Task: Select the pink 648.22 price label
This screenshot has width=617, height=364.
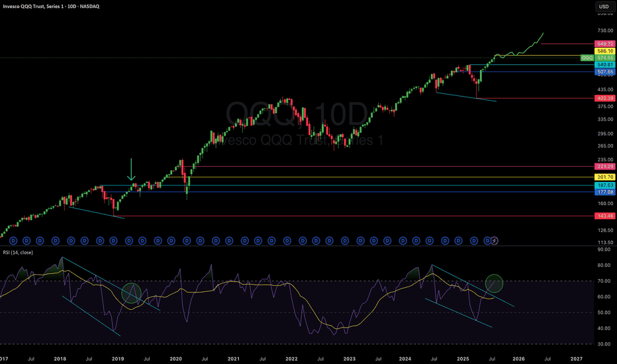Action: (605, 44)
